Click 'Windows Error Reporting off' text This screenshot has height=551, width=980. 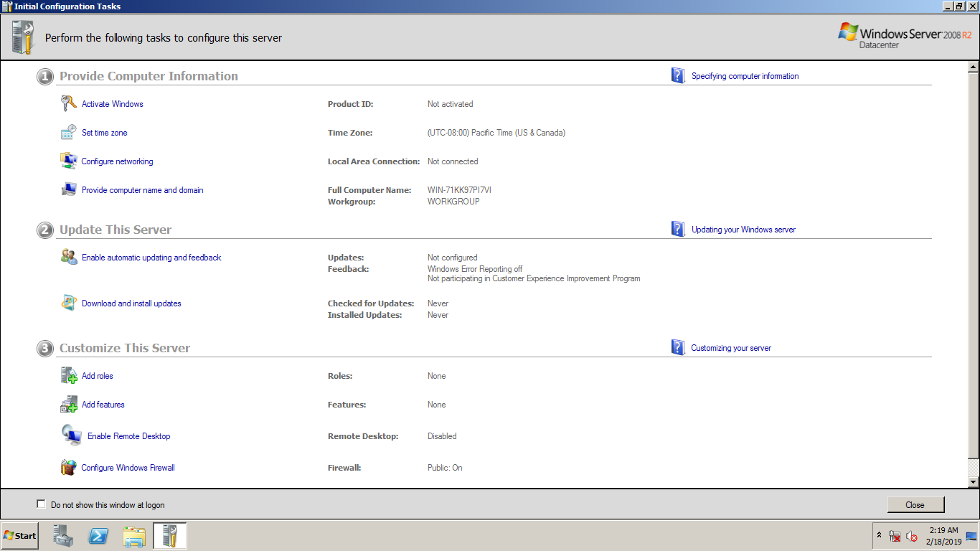475,269
